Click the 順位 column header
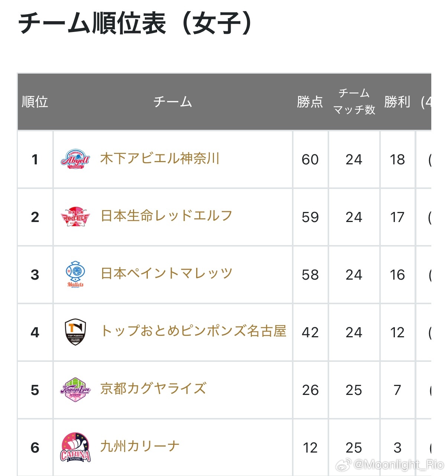Viewport: 448px width, 476px height. [35, 102]
